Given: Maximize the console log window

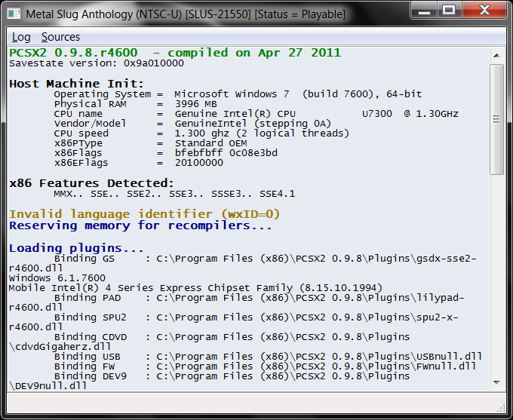Looking at the screenshot, I should tap(449, 11).
